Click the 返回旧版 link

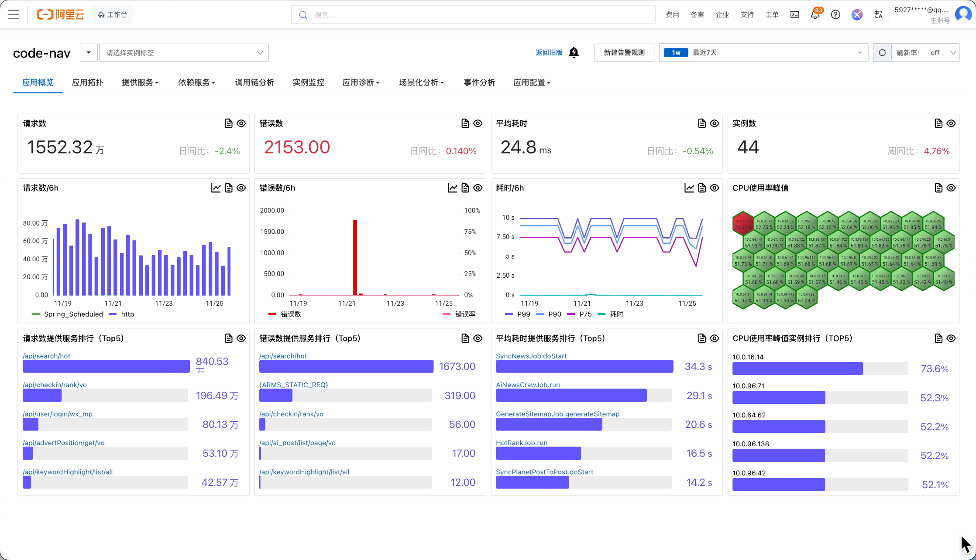click(549, 52)
